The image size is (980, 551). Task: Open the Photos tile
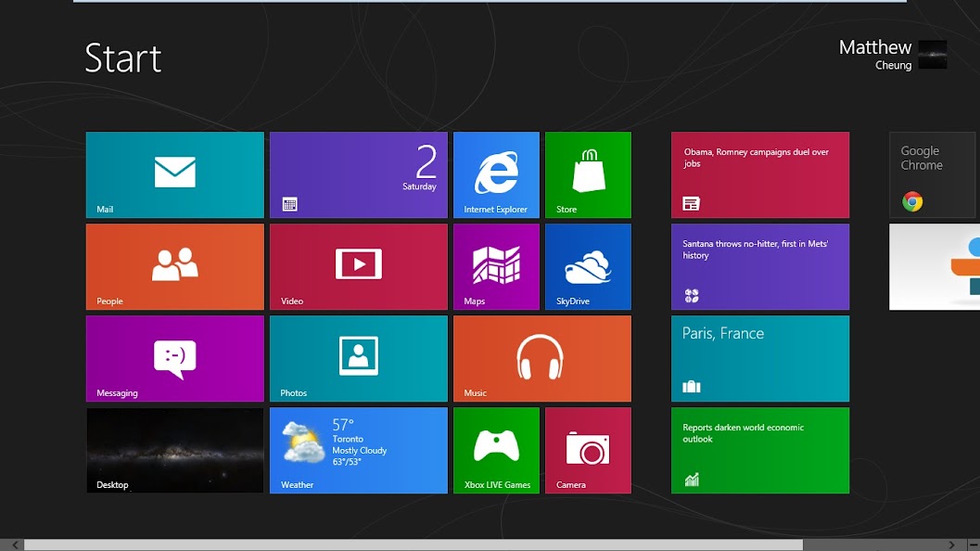359,358
